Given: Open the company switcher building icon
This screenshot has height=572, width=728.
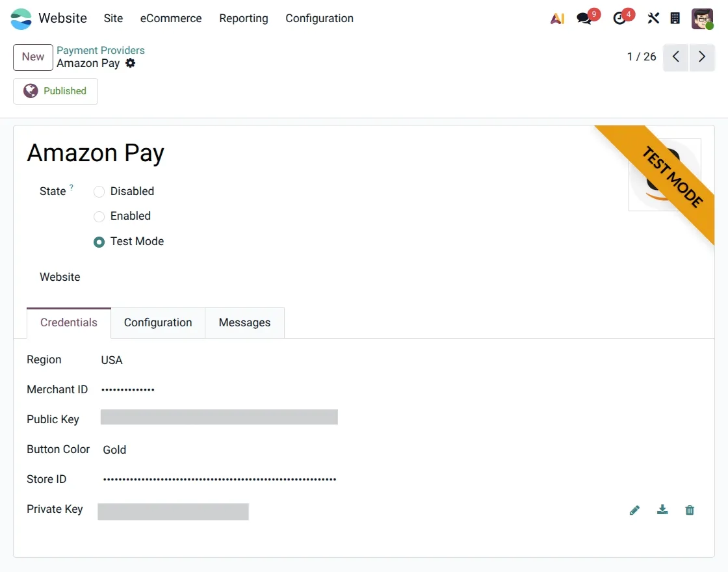Looking at the screenshot, I should 675,19.
